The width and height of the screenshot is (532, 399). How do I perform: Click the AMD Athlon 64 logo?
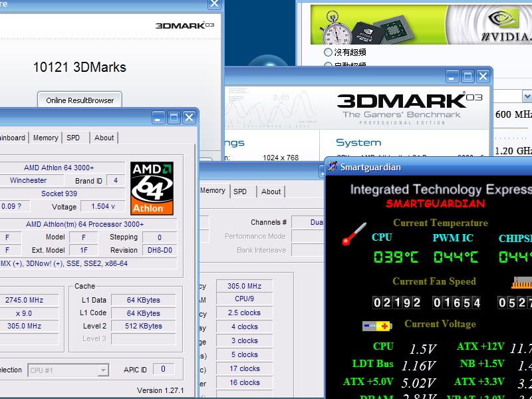(x=152, y=188)
